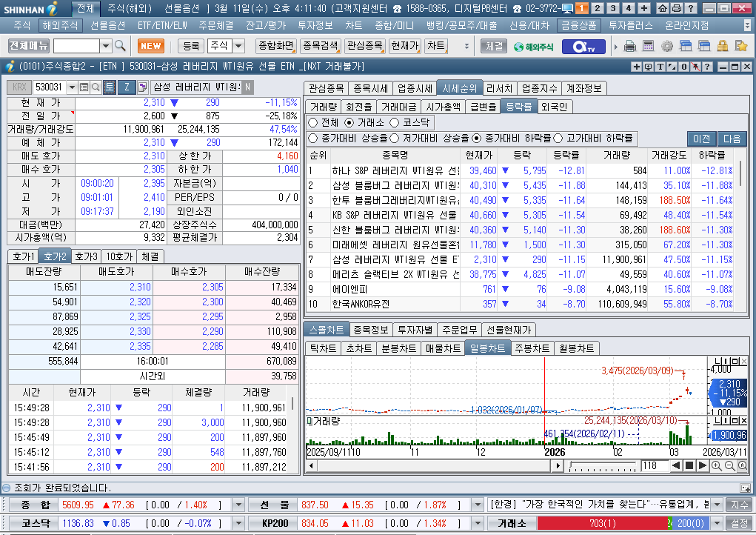Select 저가대비 상승률 radio option
This screenshot has width=756, height=535.
395,139
